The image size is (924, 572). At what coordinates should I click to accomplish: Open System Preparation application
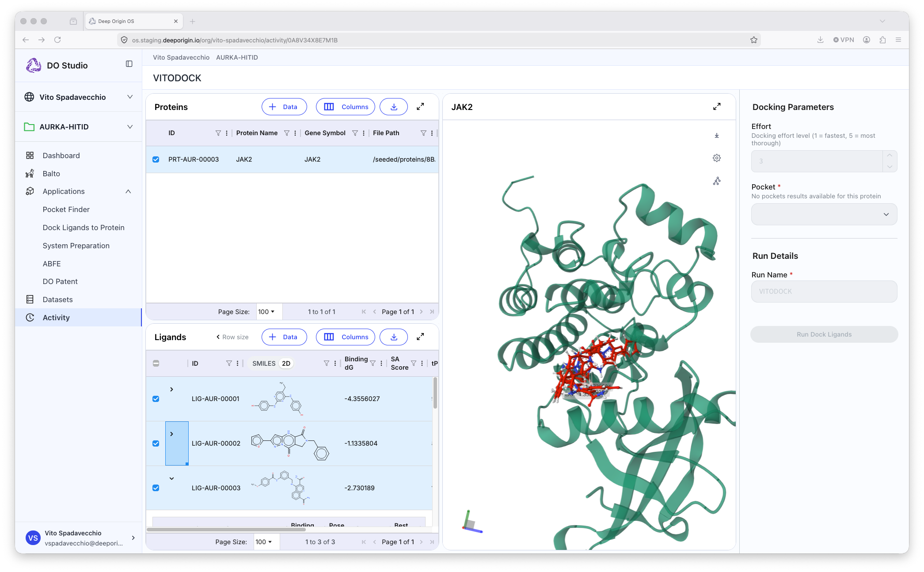[x=76, y=246]
